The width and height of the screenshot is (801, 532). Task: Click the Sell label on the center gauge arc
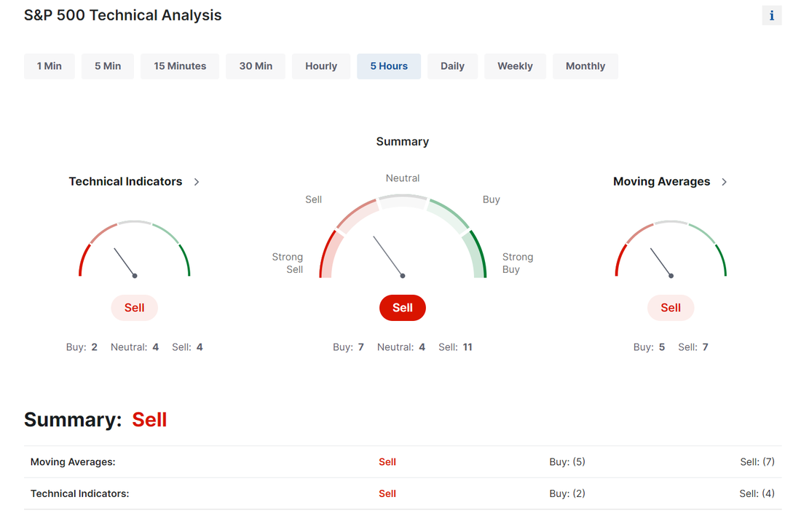pos(314,199)
